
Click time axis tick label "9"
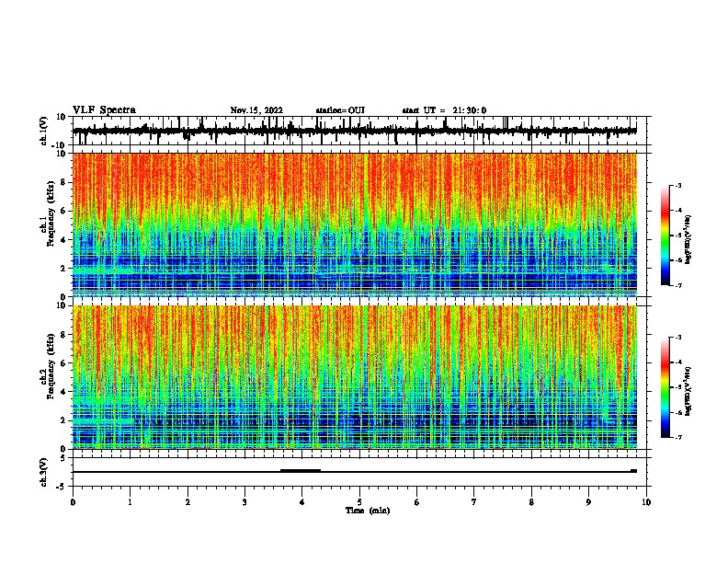tap(588, 502)
